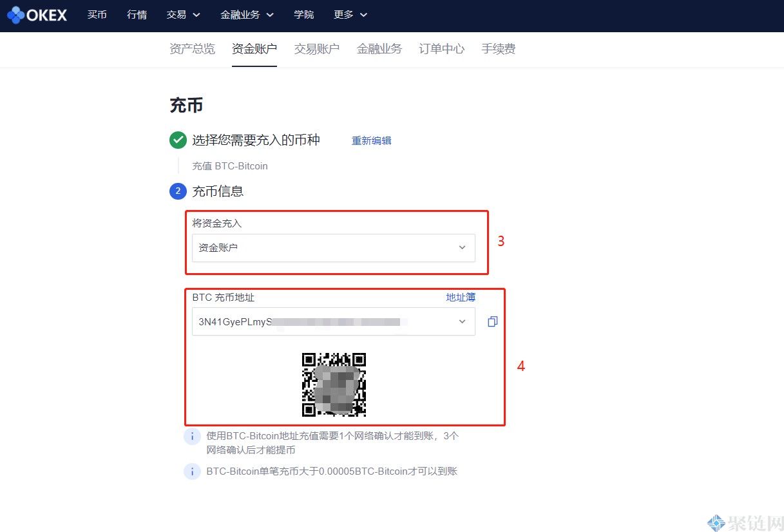Image resolution: width=784 pixels, height=532 pixels.
Task: Open the 交易 menu in top navigation
Action: pyautogui.click(x=183, y=15)
